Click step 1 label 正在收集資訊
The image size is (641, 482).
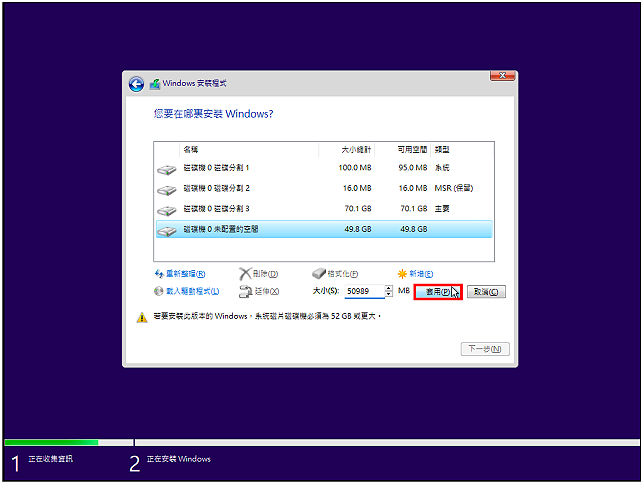tap(51, 459)
